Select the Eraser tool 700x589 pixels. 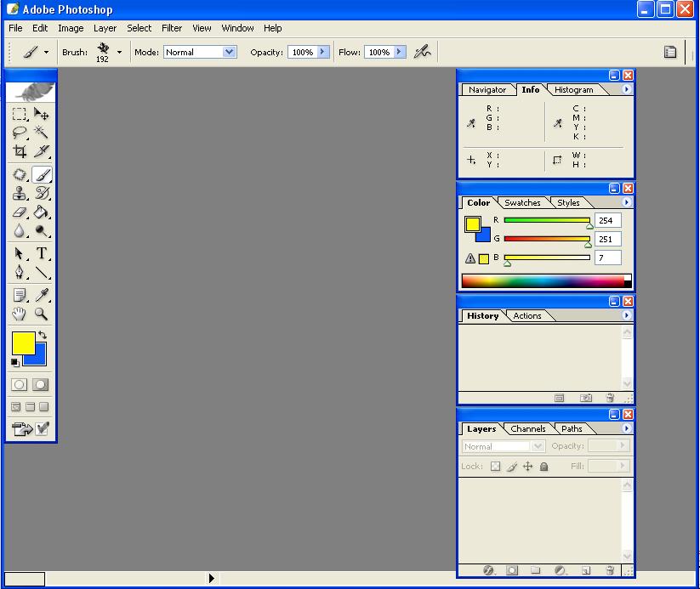pyautogui.click(x=19, y=212)
